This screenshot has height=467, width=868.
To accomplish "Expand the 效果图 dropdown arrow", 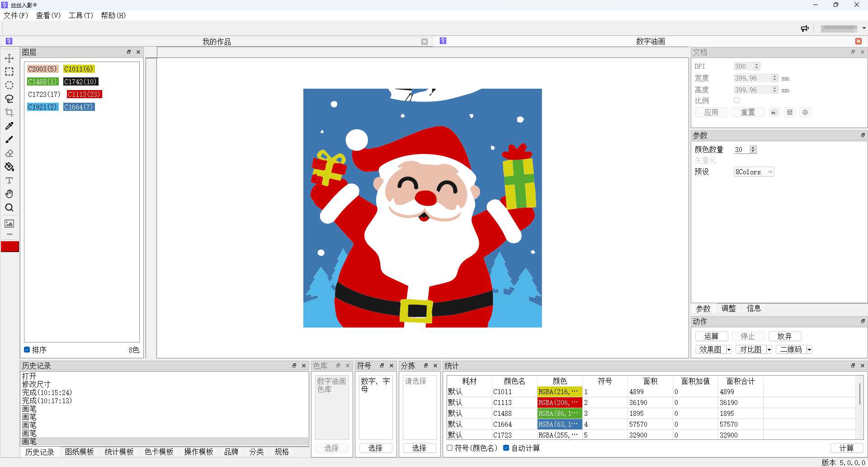I will [x=729, y=350].
